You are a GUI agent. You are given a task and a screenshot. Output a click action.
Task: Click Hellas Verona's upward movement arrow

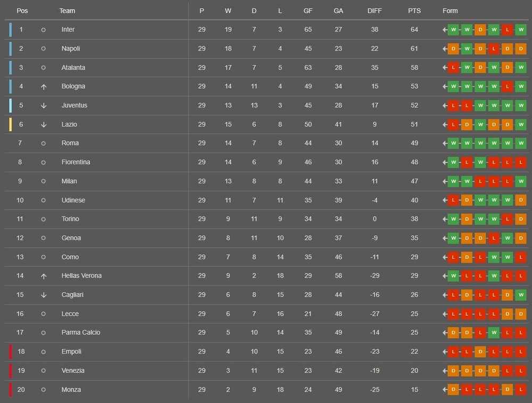click(44, 276)
